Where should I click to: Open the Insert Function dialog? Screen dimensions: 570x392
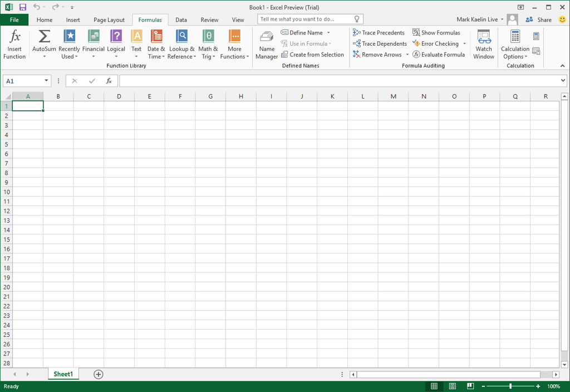[x=14, y=45]
